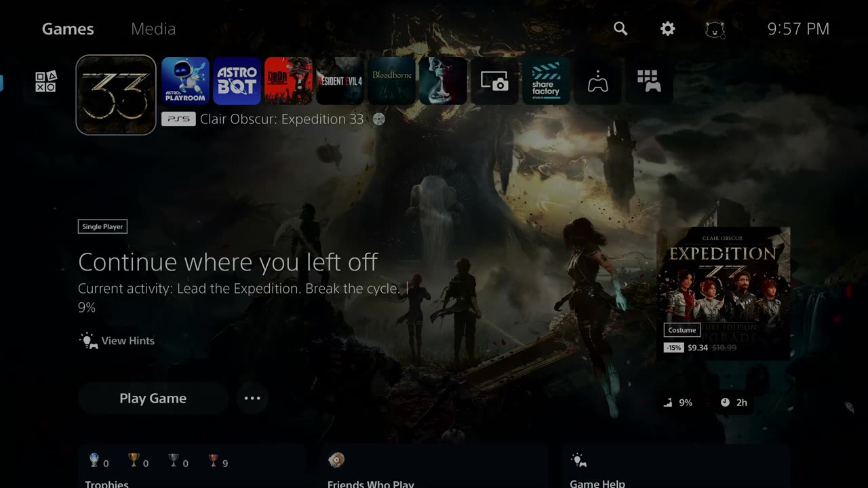The height and width of the screenshot is (488, 868).
Task: Open the Friends Who Play card
Action: click(435, 468)
